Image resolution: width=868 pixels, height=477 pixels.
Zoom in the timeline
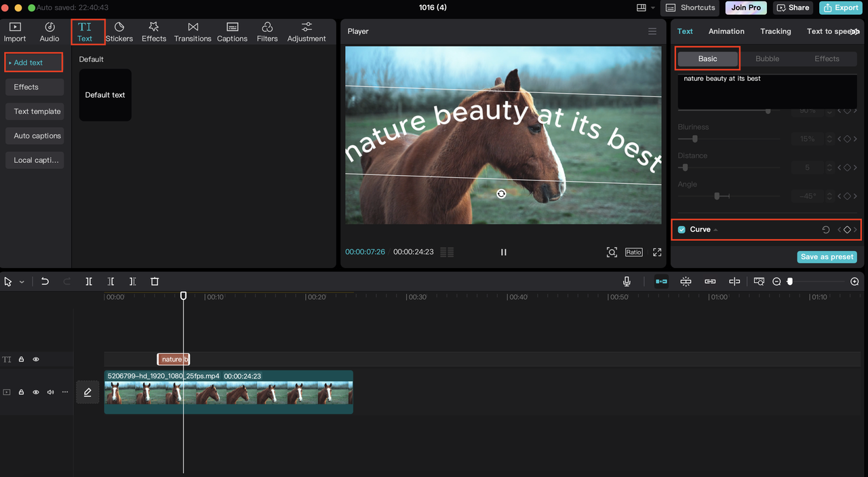click(854, 282)
